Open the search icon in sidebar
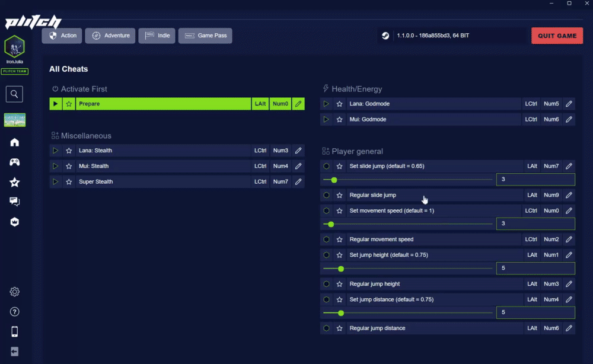 pyautogui.click(x=14, y=94)
